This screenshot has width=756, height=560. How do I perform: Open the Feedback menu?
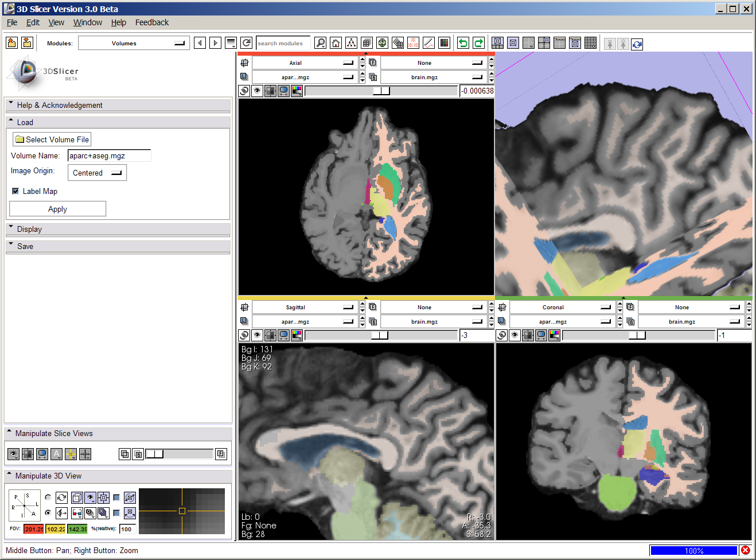click(151, 22)
